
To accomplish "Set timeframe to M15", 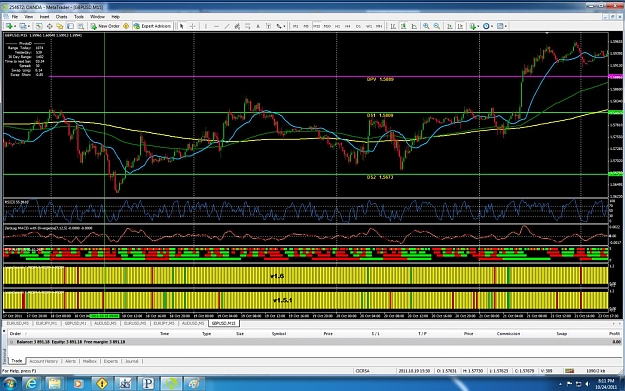I will [x=316, y=26].
